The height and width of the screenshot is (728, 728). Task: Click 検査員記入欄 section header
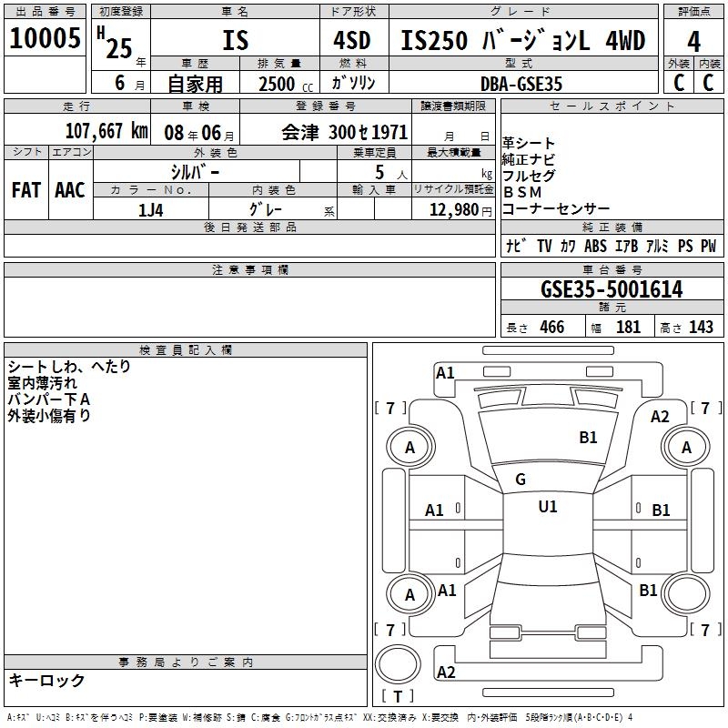point(186,350)
